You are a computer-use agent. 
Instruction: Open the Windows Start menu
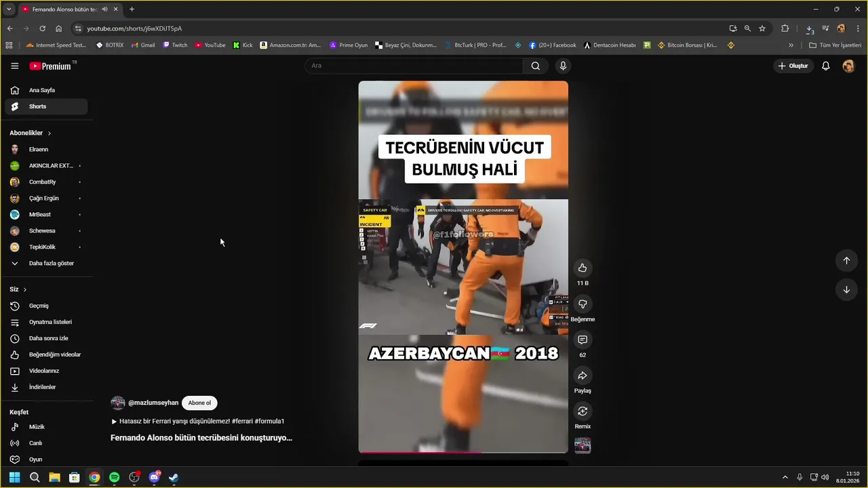14,477
